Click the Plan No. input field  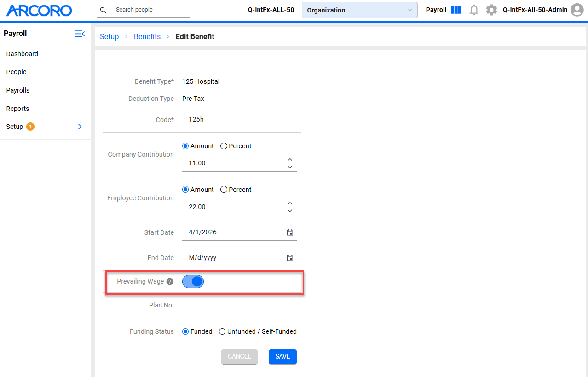click(239, 305)
